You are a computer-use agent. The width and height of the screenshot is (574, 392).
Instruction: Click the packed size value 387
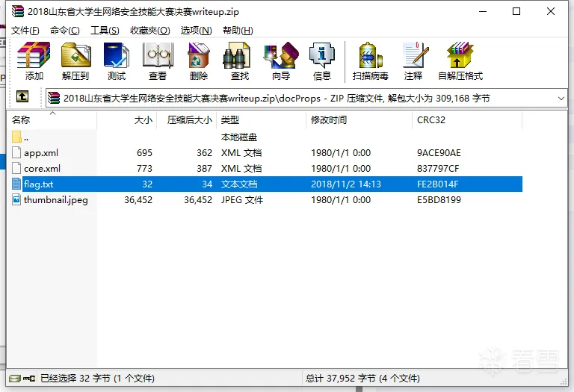coord(204,169)
